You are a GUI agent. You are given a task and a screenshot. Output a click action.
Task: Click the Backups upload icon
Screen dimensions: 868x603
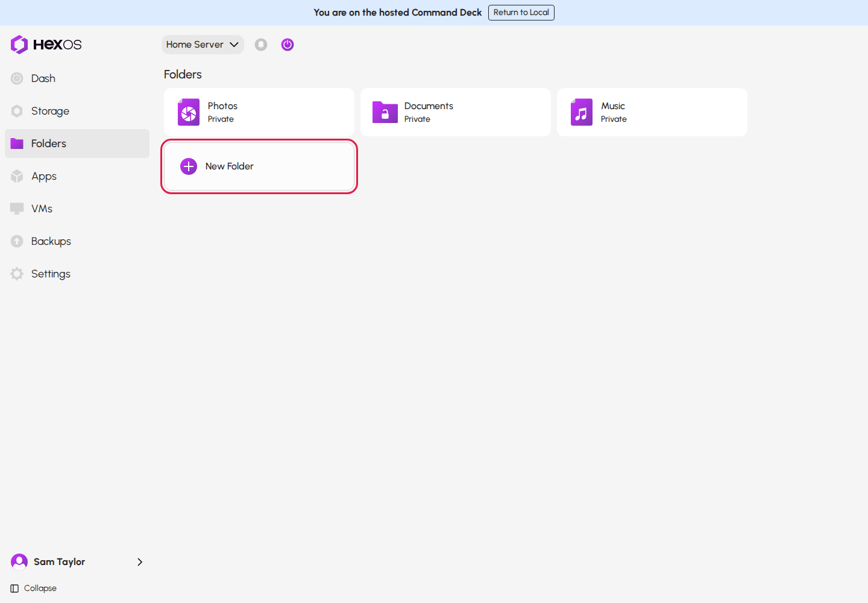click(17, 241)
